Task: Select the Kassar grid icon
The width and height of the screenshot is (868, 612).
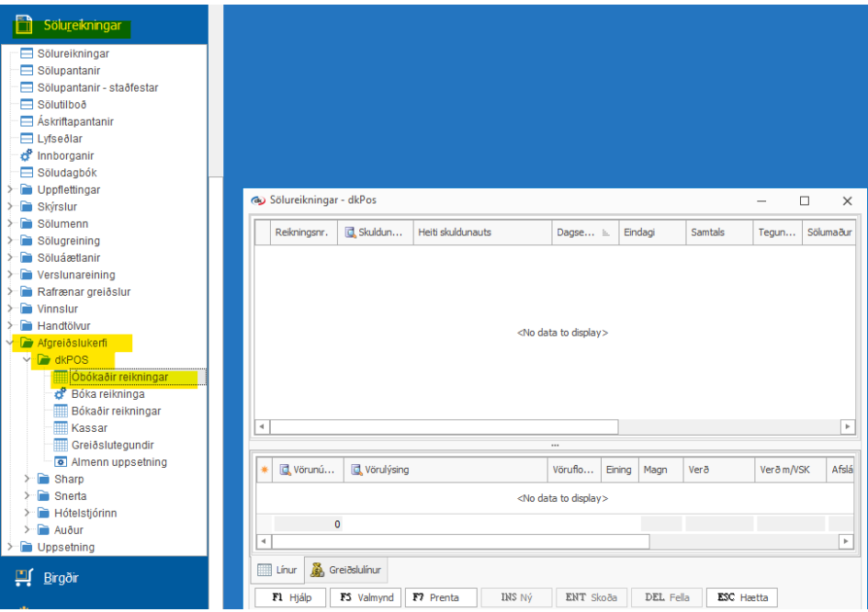Action: (61, 428)
